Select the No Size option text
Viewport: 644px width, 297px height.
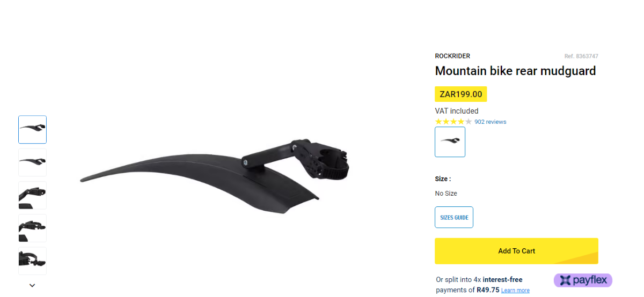[446, 194]
